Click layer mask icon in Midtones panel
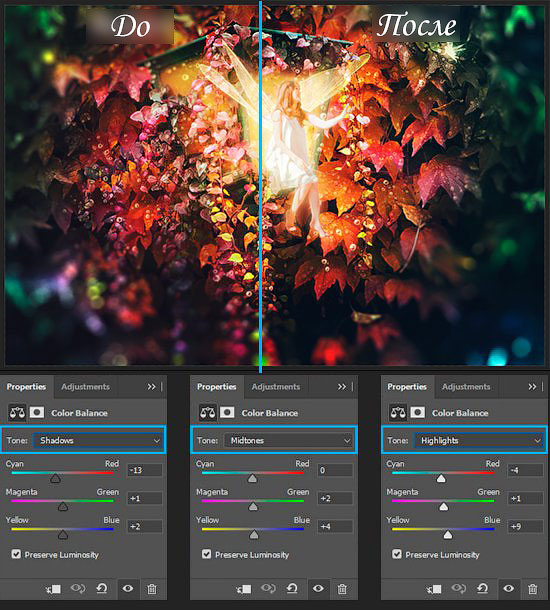This screenshot has height=610, width=550. [227, 412]
